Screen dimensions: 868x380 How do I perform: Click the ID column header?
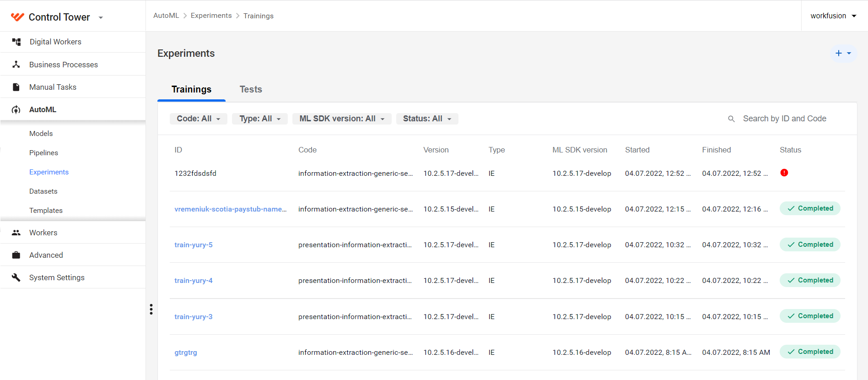(x=178, y=150)
